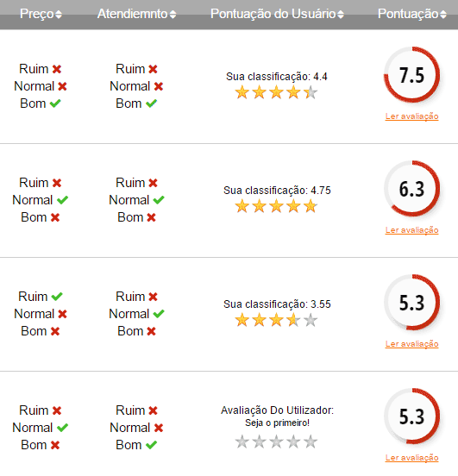Screen dimensions: 458x476
Task: Click the 6.3 score circle
Action: [x=411, y=189]
